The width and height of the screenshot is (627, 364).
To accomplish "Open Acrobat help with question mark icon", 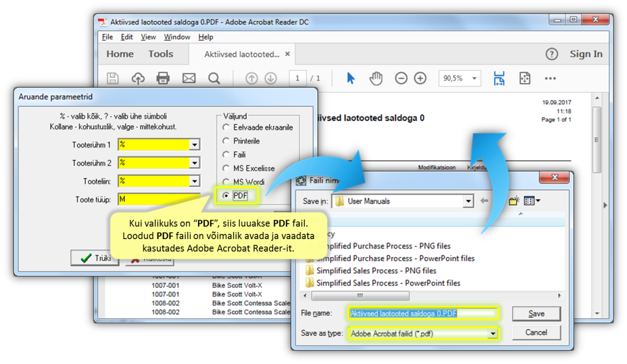I will point(552,54).
